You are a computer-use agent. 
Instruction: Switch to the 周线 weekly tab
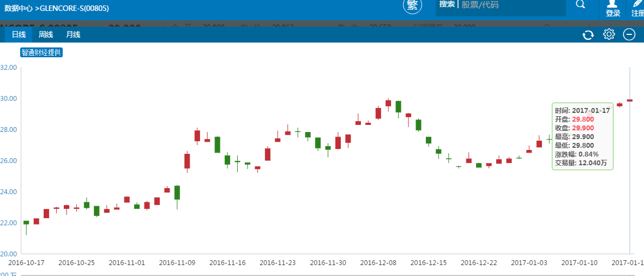click(46, 34)
